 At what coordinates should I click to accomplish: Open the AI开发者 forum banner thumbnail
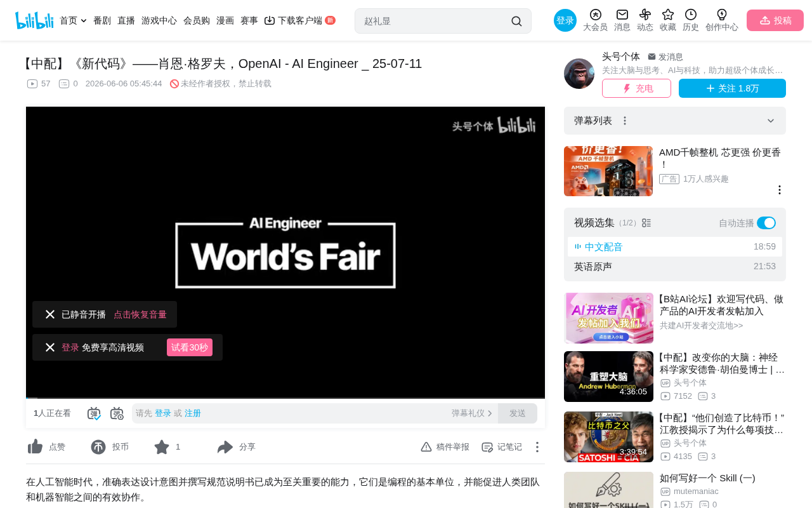[x=608, y=318]
